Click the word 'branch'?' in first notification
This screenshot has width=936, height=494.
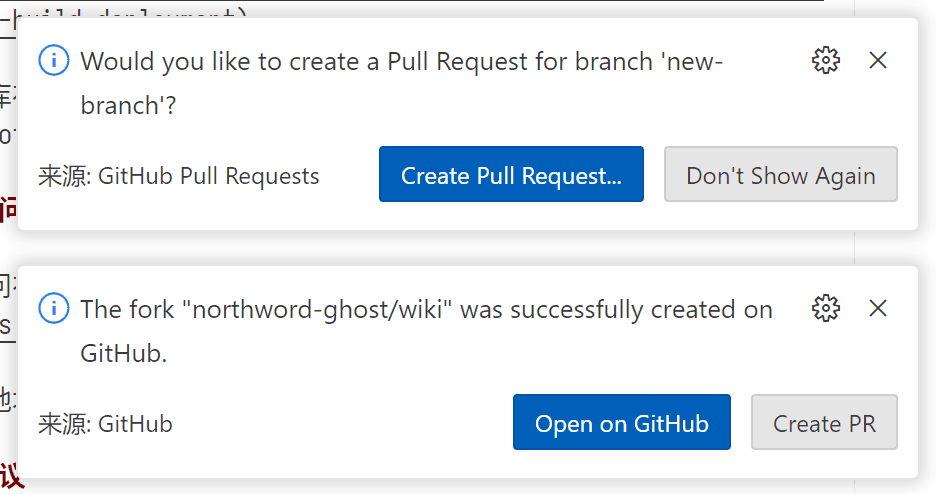128,105
